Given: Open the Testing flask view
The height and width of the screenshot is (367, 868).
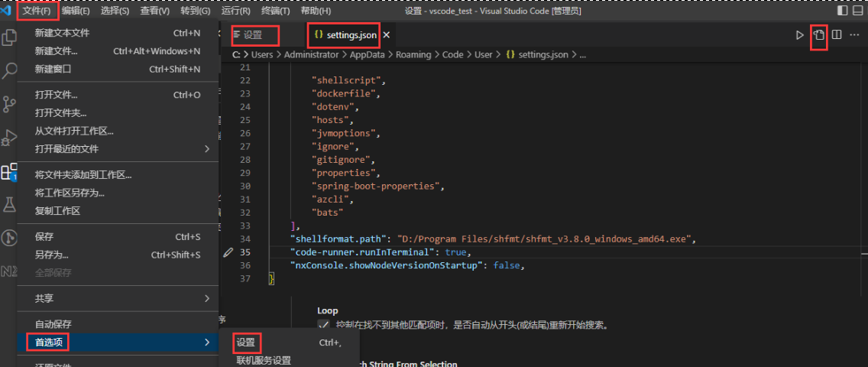Looking at the screenshot, I should pyautogui.click(x=9, y=205).
